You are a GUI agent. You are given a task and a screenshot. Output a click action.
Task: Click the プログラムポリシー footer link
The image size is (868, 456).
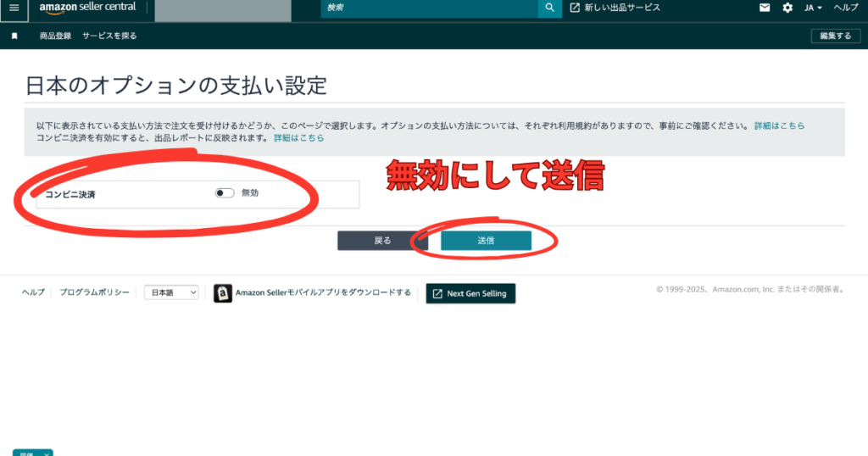tap(94, 292)
